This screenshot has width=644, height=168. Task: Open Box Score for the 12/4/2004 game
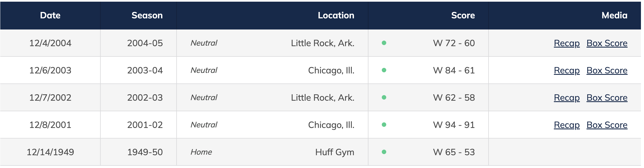[x=607, y=43]
